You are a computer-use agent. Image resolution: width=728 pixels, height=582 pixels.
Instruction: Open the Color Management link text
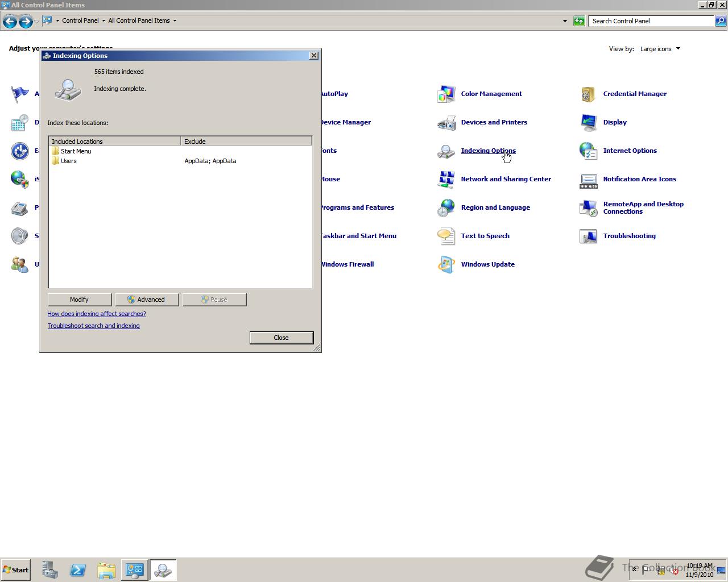point(491,94)
